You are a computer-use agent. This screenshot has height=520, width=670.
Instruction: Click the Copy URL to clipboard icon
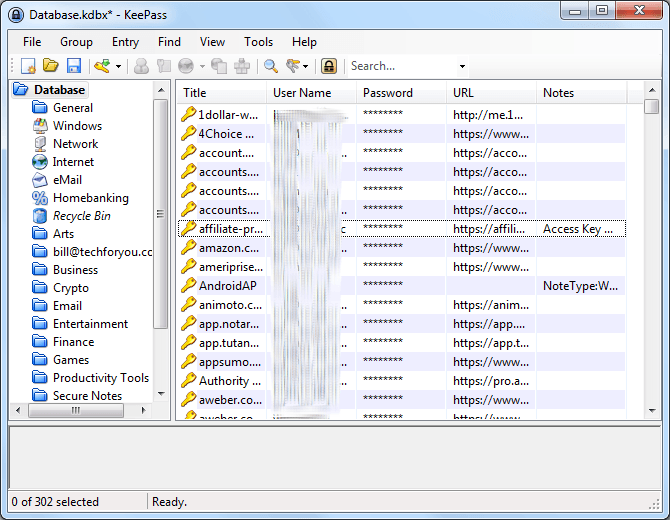pyautogui.click(x=219, y=66)
